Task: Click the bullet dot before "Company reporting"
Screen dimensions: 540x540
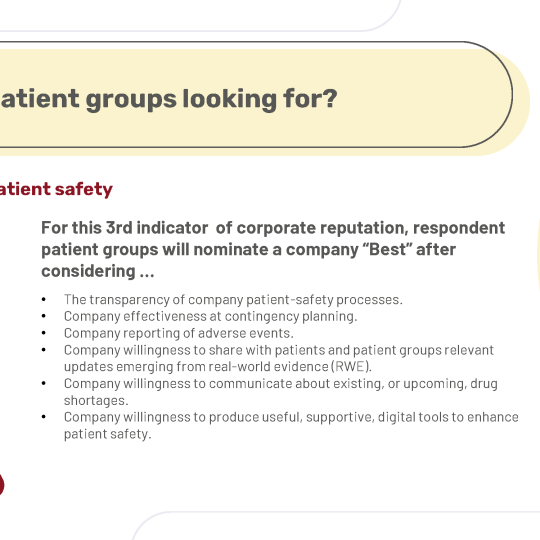Action: [x=43, y=333]
